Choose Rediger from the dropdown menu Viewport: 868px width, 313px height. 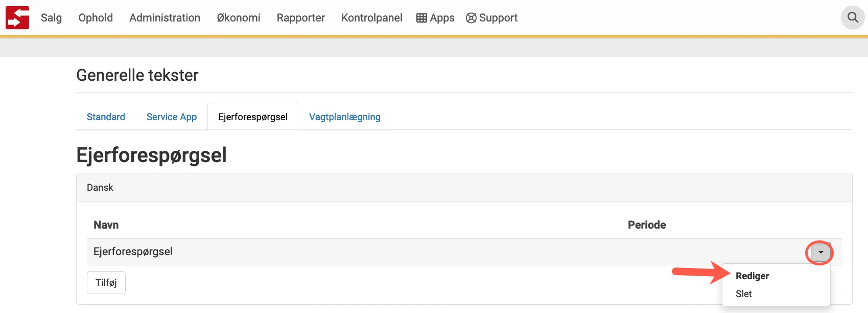click(x=752, y=276)
